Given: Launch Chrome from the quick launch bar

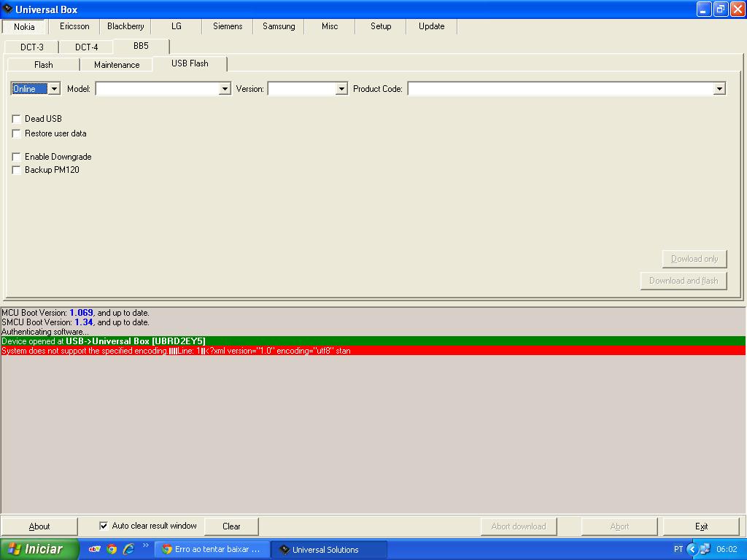Looking at the screenshot, I should 112,549.
